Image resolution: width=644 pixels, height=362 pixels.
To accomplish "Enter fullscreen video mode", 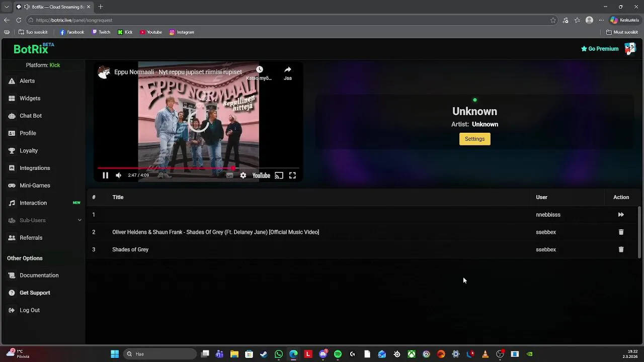I will click(292, 175).
